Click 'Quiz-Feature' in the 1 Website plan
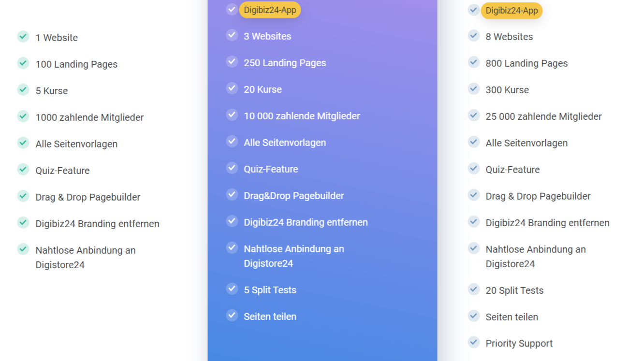Viewport: 644px width, 361px height. point(62,171)
